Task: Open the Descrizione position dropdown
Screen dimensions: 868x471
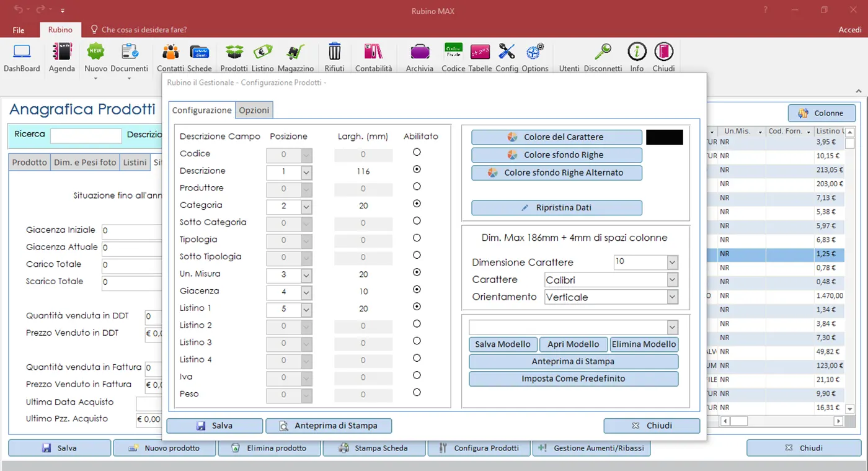Action: (x=306, y=172)
